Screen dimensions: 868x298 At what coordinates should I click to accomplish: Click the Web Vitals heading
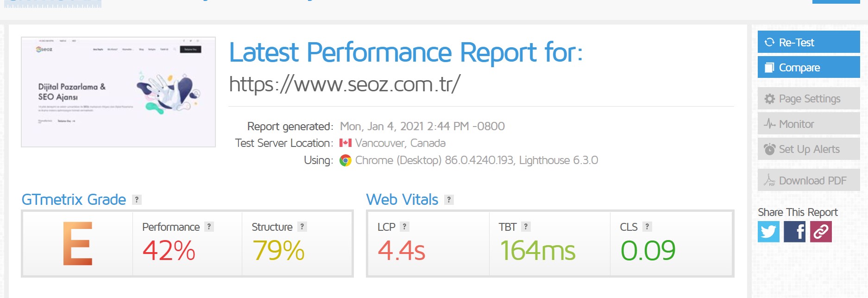click(x=402, y=200)
